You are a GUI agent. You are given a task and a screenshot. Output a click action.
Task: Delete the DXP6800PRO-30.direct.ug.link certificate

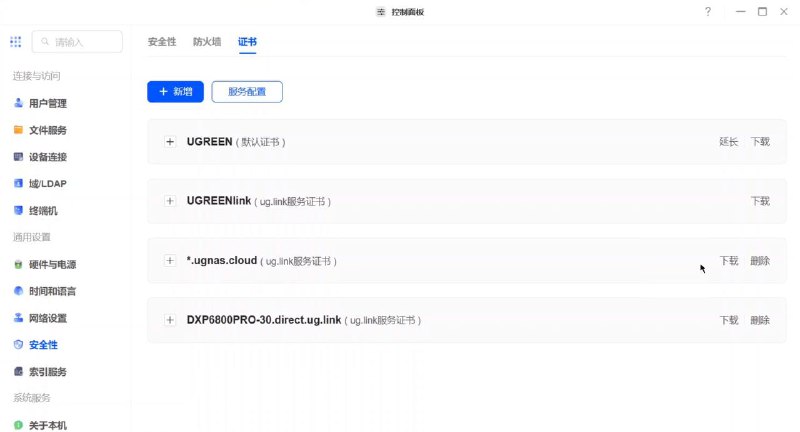(760, 320)
